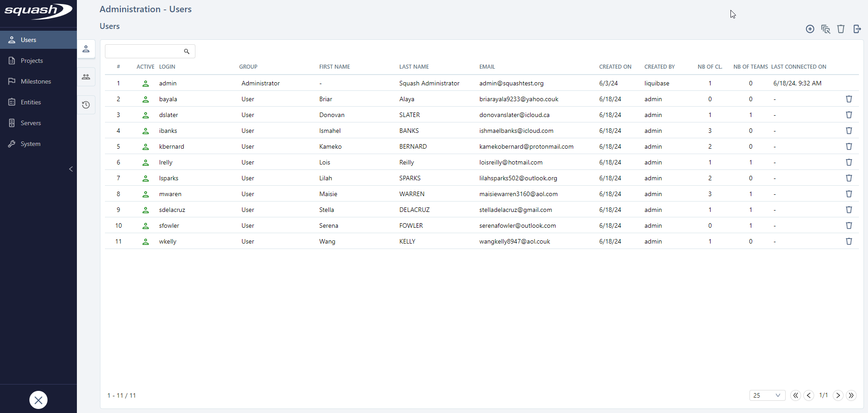Toggle active status for user bayala
The height and width of the screenshot is (413, 868).
[145, 99]
